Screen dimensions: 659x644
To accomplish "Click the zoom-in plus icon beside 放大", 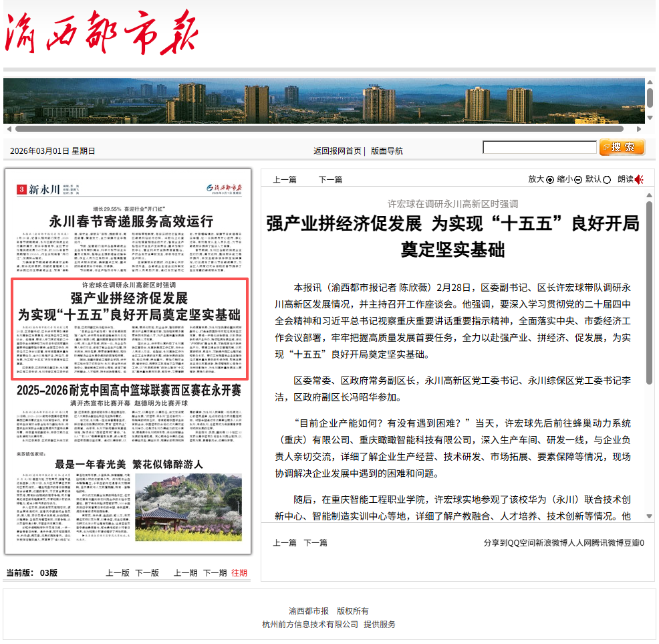I will coord(550,179).
